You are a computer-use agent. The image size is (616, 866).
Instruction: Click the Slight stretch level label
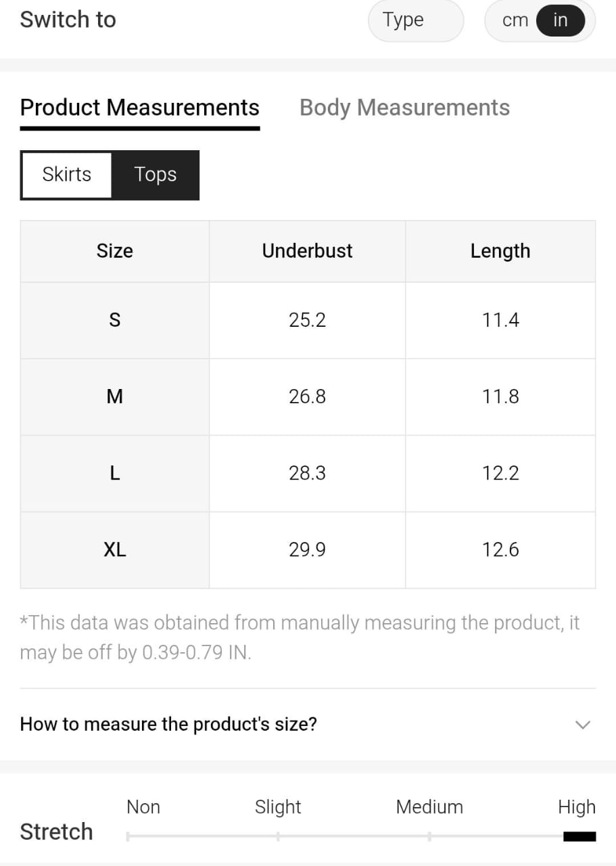pyautogui.click(x=278, y=807)
